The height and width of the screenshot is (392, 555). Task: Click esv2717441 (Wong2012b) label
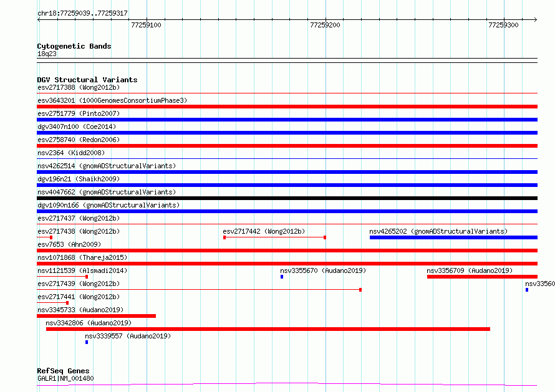pos(79,297)
